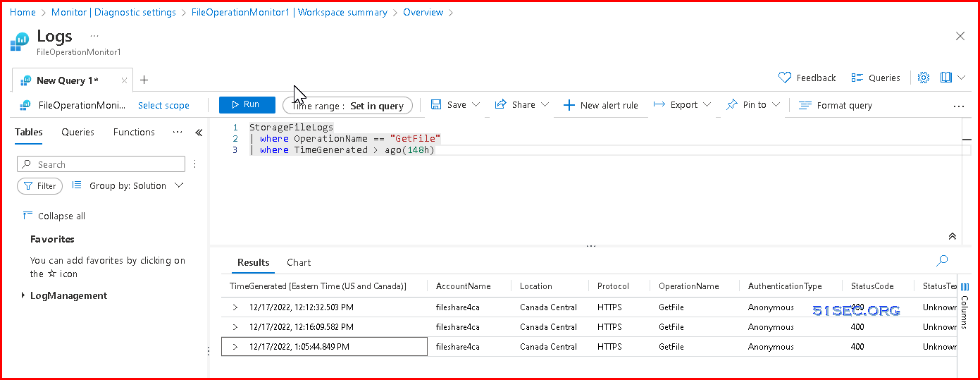Sort by TimeGenerated column header

(318, 286)
